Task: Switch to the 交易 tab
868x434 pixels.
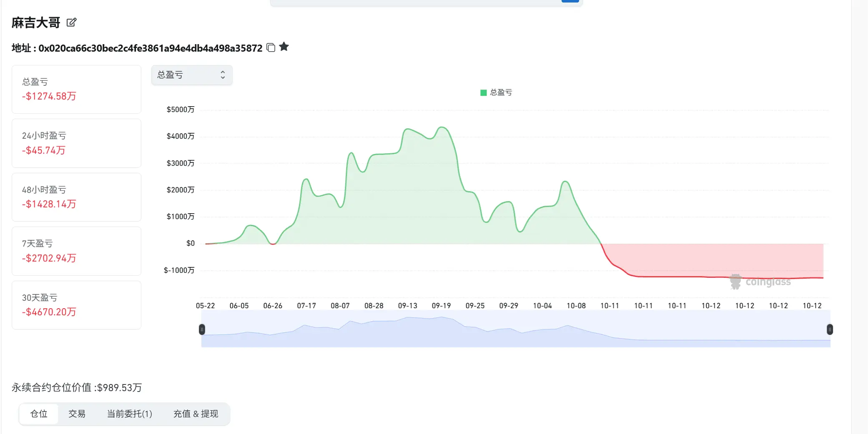Action: tap(77, 414)
